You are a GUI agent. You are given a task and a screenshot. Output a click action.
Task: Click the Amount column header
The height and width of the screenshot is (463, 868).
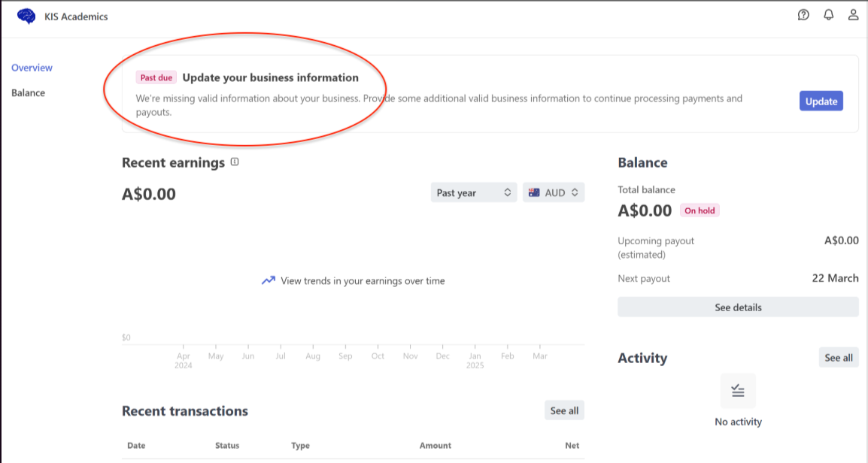pos(435,446)
